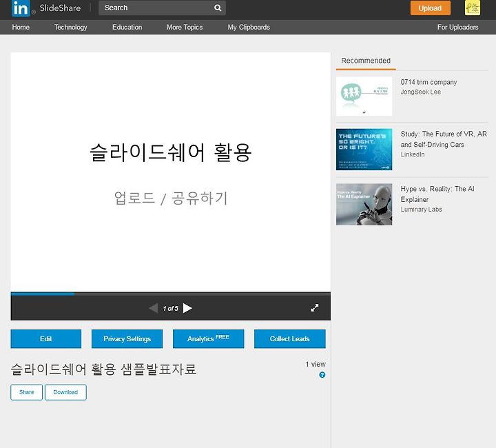
Task: Open For Uploaders link
Action: coord(457,27)
